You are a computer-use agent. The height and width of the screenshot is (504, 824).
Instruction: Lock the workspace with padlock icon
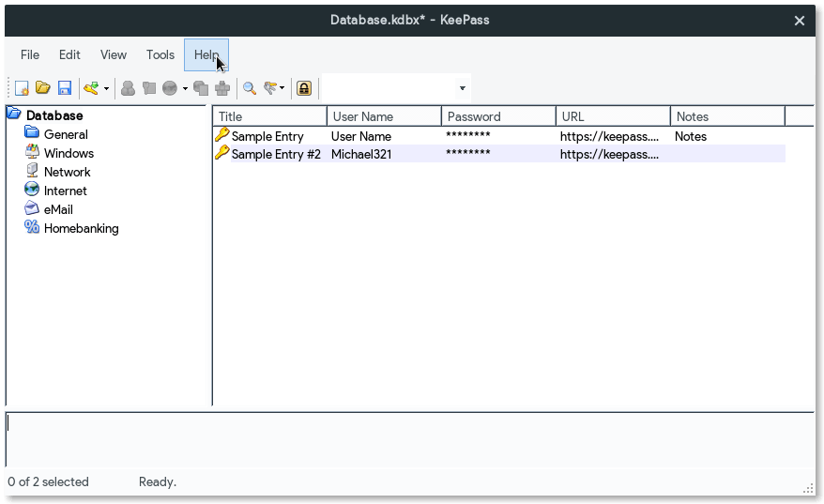coord(304,88)
